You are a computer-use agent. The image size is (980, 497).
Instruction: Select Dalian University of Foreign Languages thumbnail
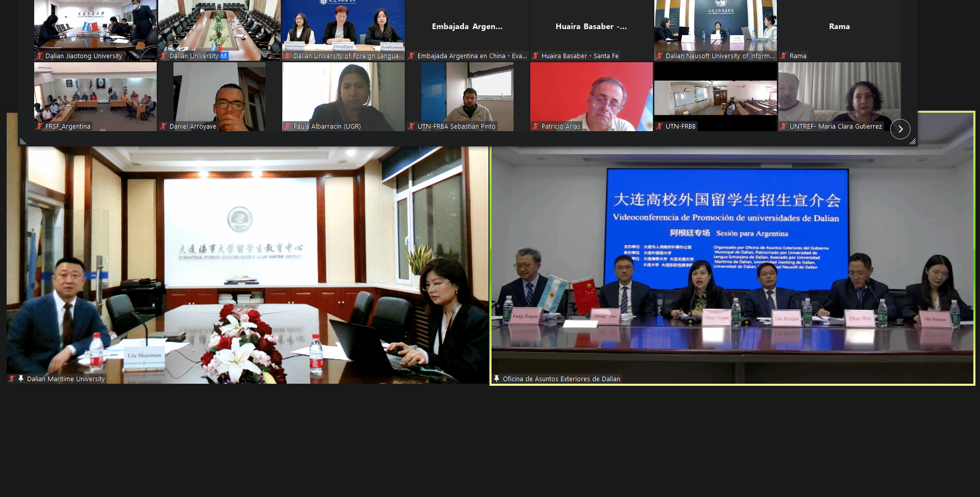(343, 28)
